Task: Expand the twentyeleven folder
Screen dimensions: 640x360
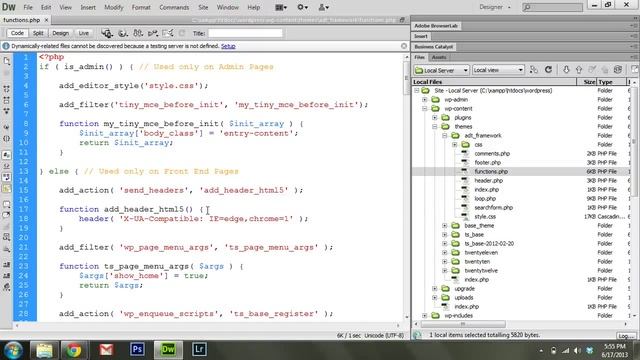Action: (x=444, y=253)
